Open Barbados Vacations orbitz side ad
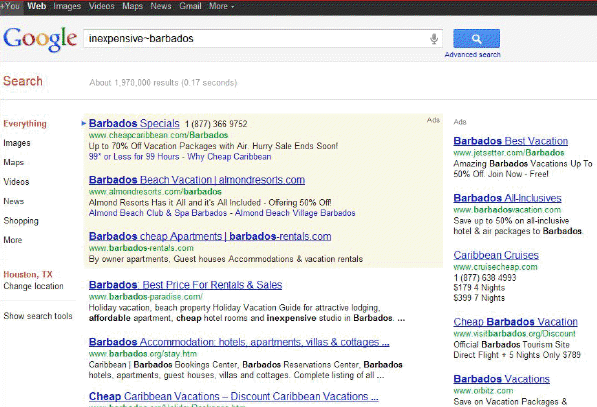The width and height of the screenshot is (597, 407). pos(501,379)
